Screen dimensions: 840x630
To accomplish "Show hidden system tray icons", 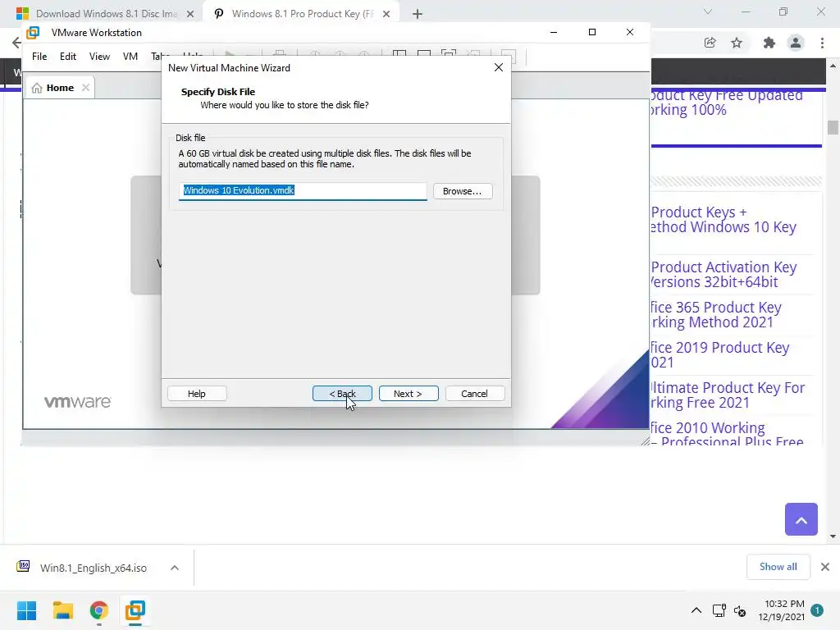I will coord(696,610).
